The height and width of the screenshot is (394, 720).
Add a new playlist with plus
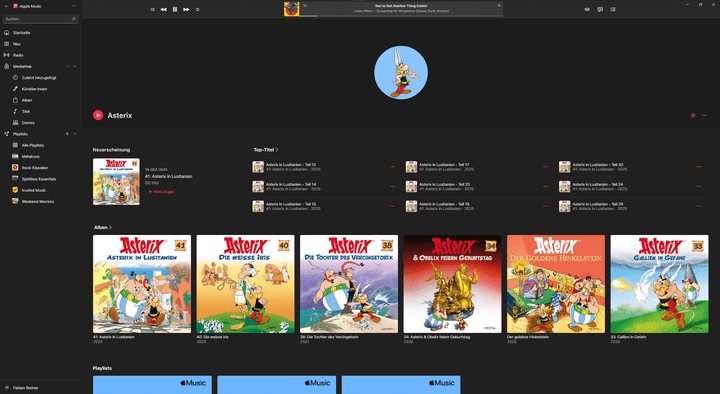(x=67, y=134)
